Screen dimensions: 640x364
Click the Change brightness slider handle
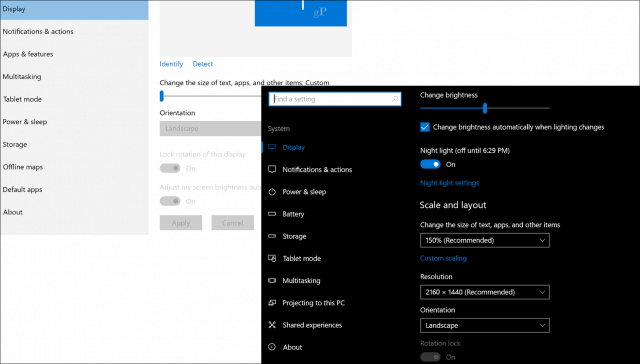tap(485, 108)
